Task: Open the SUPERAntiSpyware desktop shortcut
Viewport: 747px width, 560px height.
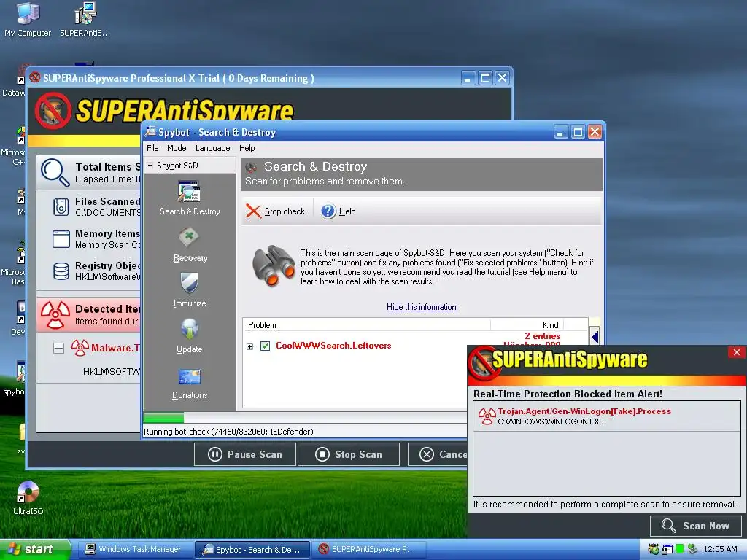Action: (85, 20)
